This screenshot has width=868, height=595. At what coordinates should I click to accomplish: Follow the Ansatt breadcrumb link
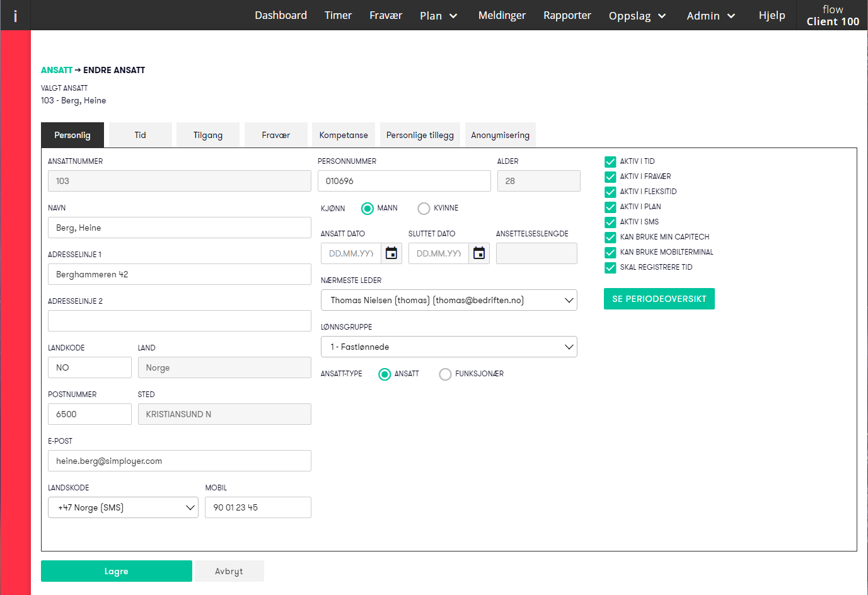click(57, 70)
